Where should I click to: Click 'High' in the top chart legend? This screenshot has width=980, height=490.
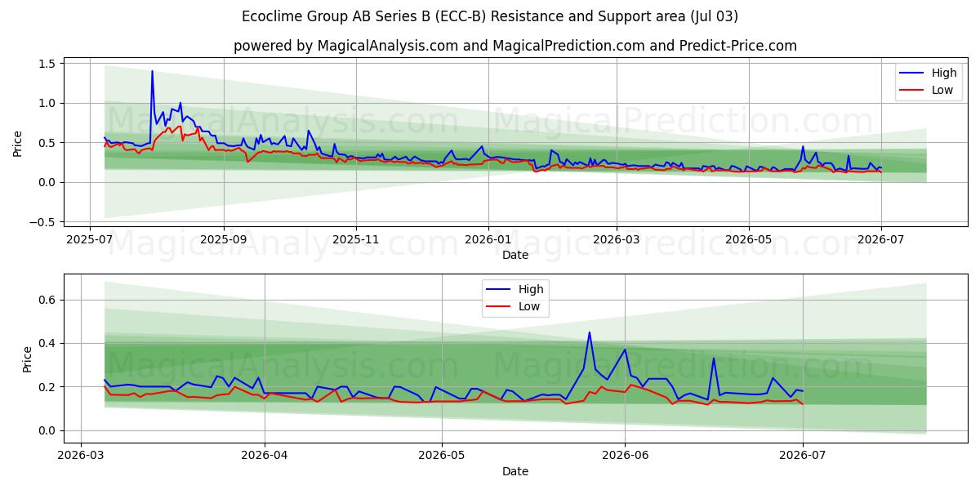click(x=944, y=73)
